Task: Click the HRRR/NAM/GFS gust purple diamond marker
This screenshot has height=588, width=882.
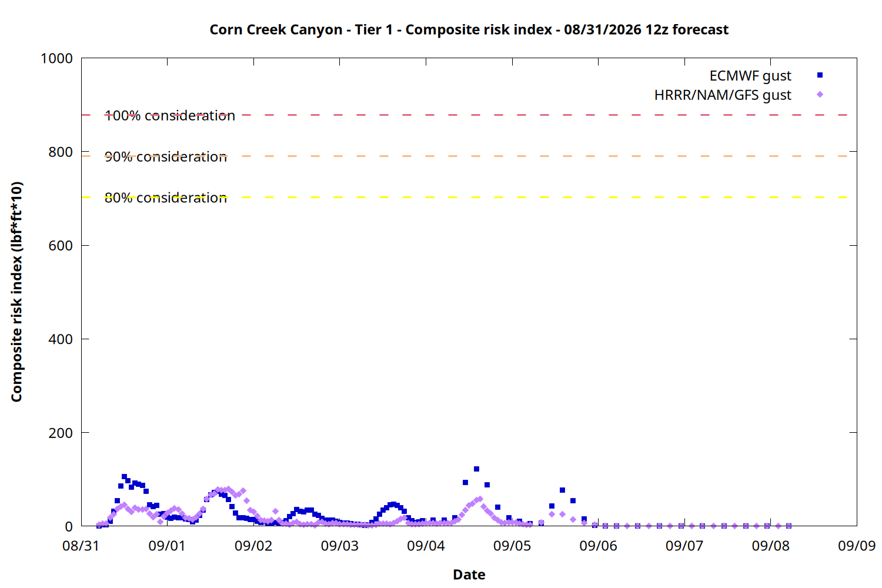Action: [820, 95]
